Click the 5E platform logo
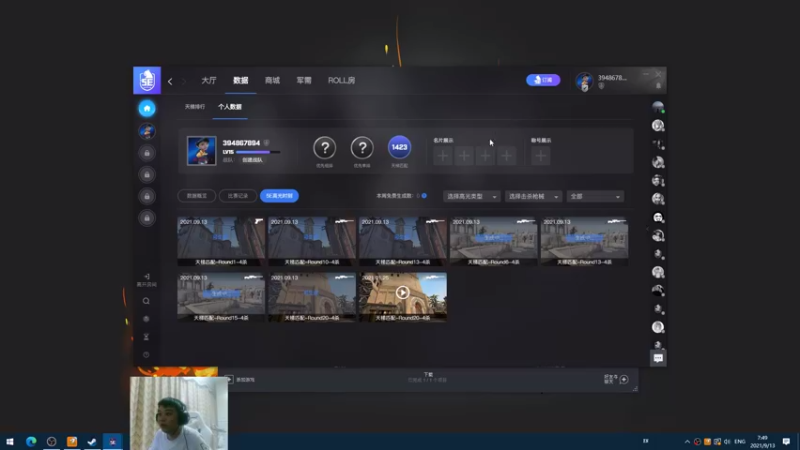 click(x=147, y=80)
